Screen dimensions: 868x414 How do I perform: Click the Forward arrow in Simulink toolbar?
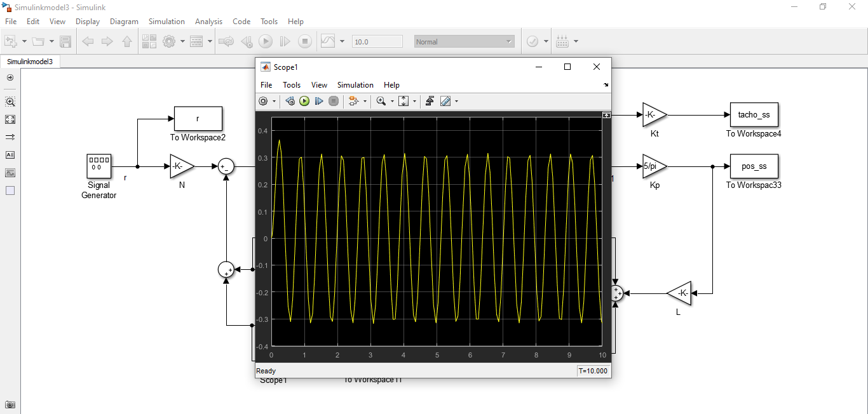point(107,41)
